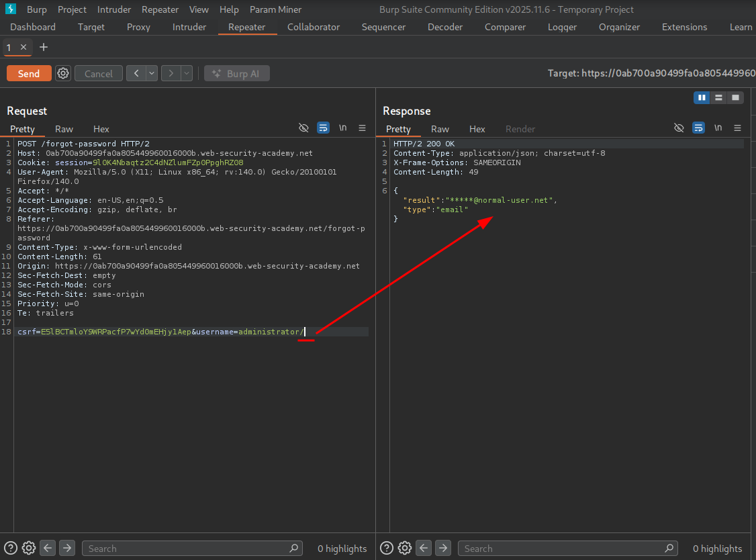
Task: Switch Response view to Hex
Action: click(477, 129)
